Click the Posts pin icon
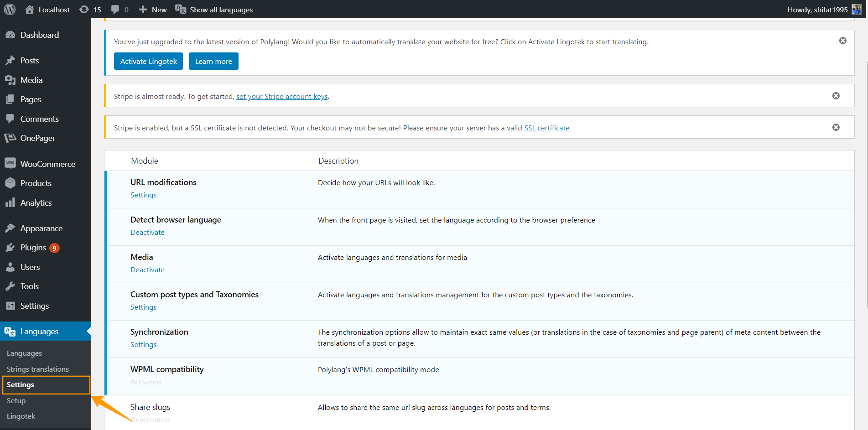 (x=10, y=61)
